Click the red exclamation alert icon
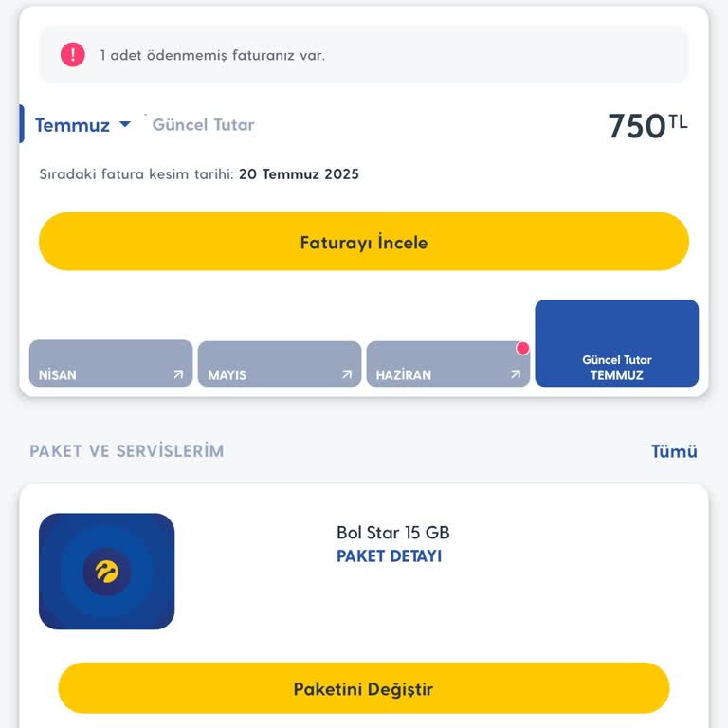Viewport: 728px width, 728px height. click(73, 55)
